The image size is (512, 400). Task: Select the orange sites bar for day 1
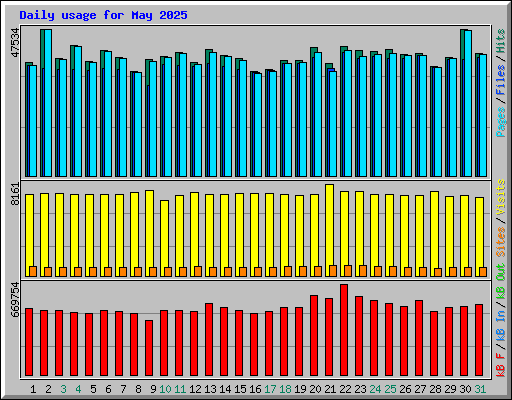(33, 271)
